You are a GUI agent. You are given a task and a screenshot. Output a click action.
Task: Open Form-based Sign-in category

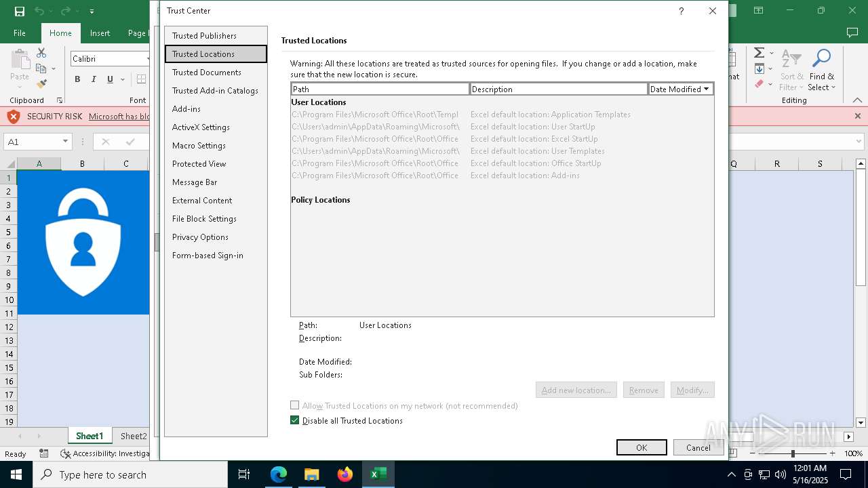pos(216,256)
